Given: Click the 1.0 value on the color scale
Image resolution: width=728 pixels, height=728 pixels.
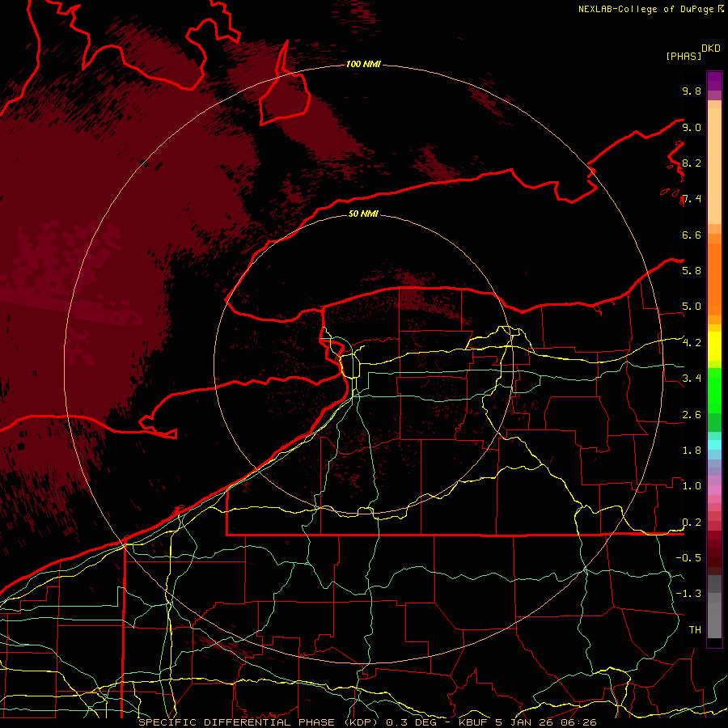Looking at the screenshot, I should [692, 486].
